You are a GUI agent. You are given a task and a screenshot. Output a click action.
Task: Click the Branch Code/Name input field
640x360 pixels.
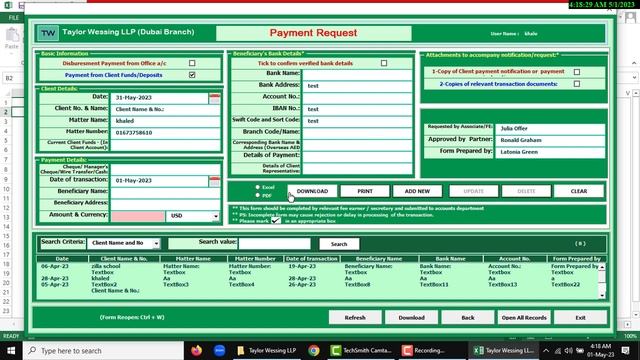coord(357,133)
